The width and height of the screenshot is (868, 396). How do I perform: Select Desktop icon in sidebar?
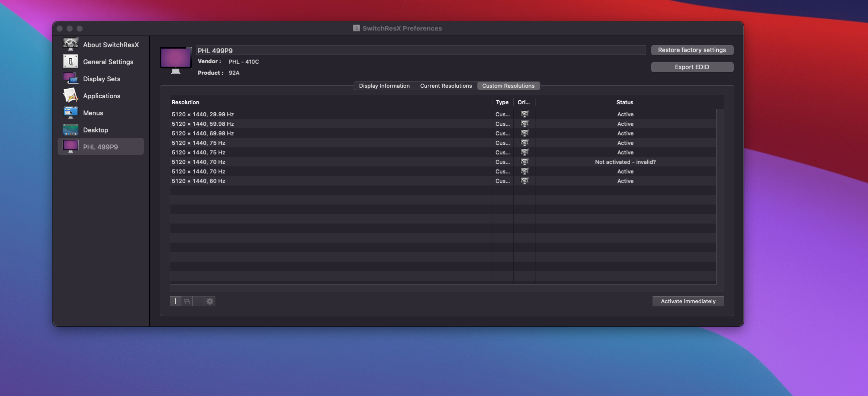point(70,130)
